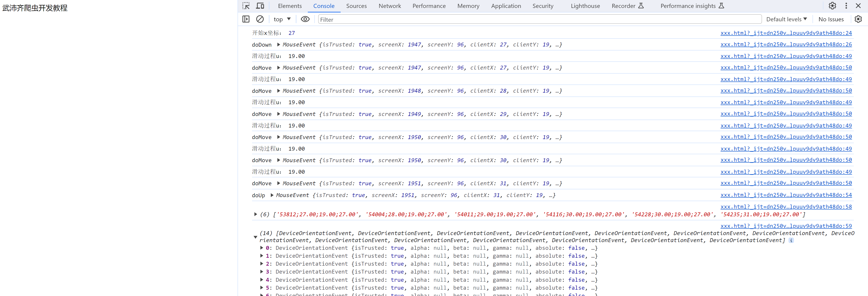868x296 pixels.
Task: Open source link ending in :59
Action: tap(786, 226)
